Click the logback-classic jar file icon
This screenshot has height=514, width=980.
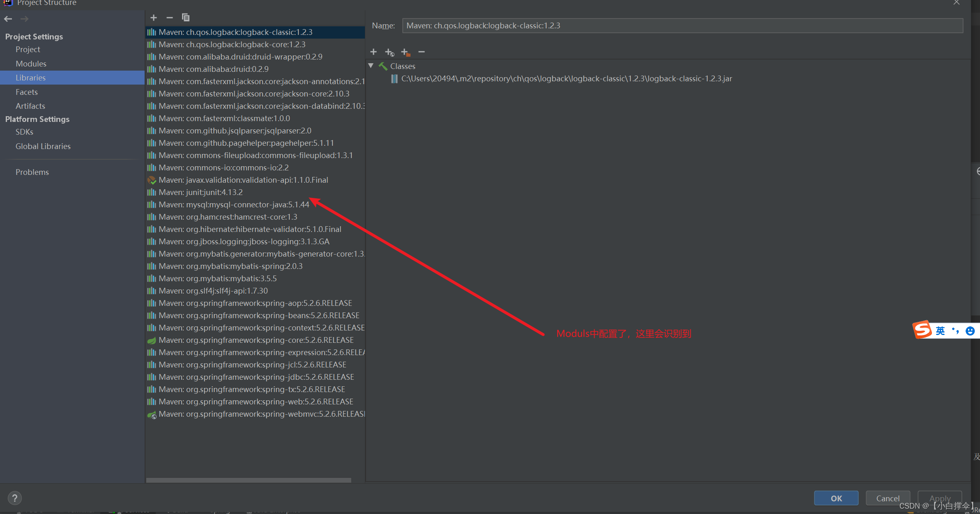tap(394, 79)
